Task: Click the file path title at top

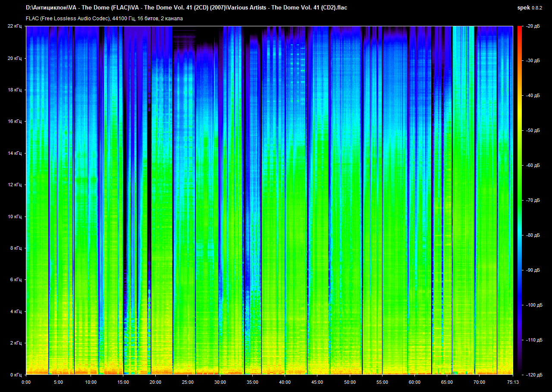Action: coord(186,7)
